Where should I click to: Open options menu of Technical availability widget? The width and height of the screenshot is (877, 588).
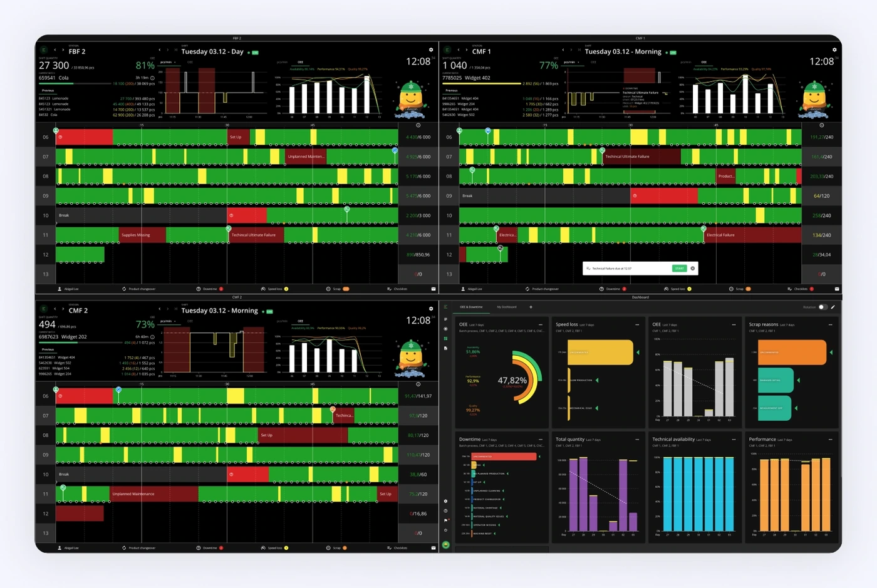[734, 439]
